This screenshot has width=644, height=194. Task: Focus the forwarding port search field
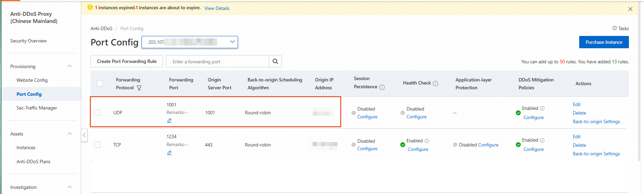pyautogui.click(x=218, y=62)
